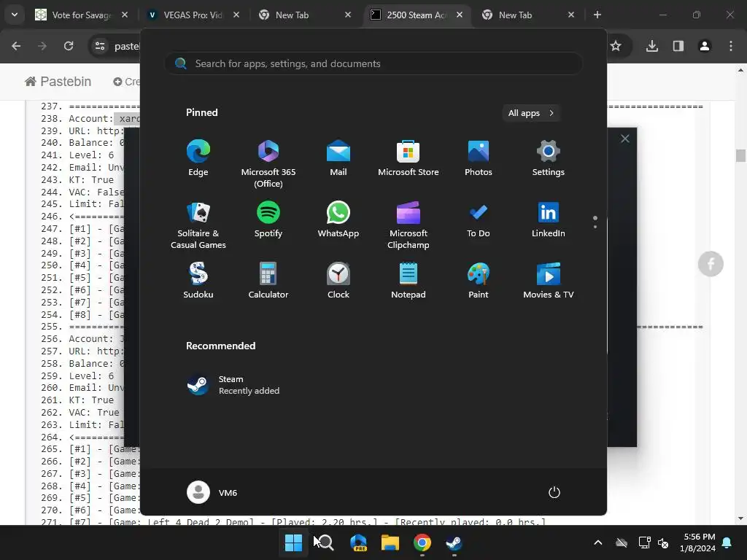
Task: Launch the LinkedIn app
Action: click(x=549, y=219)
